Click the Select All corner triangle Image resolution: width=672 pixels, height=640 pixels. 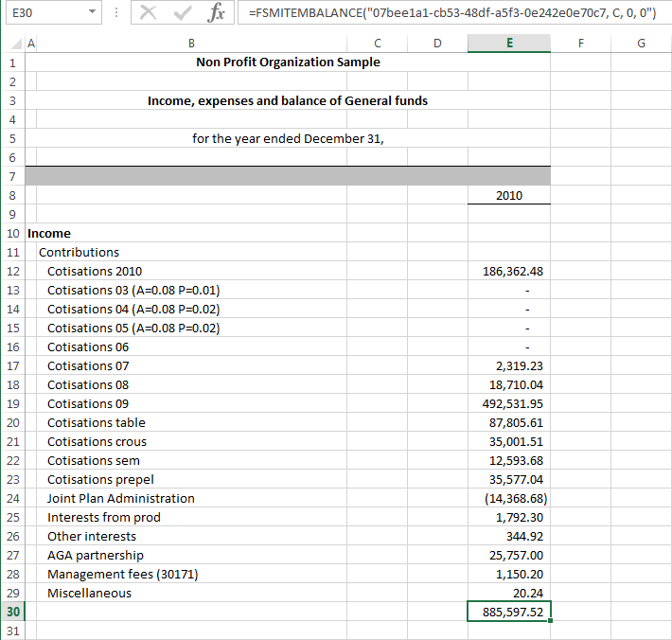click(x=19, y=44)
